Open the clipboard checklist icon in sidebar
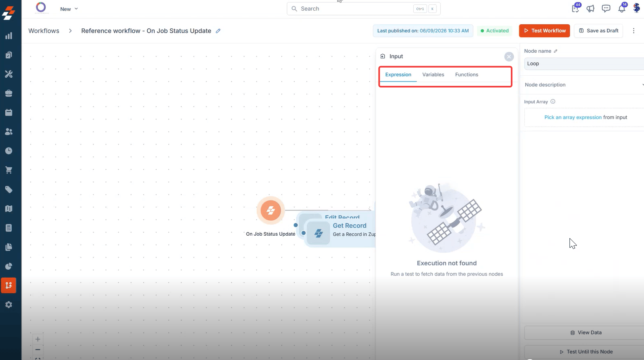The image size is (644, 360). tap(9, 55)
